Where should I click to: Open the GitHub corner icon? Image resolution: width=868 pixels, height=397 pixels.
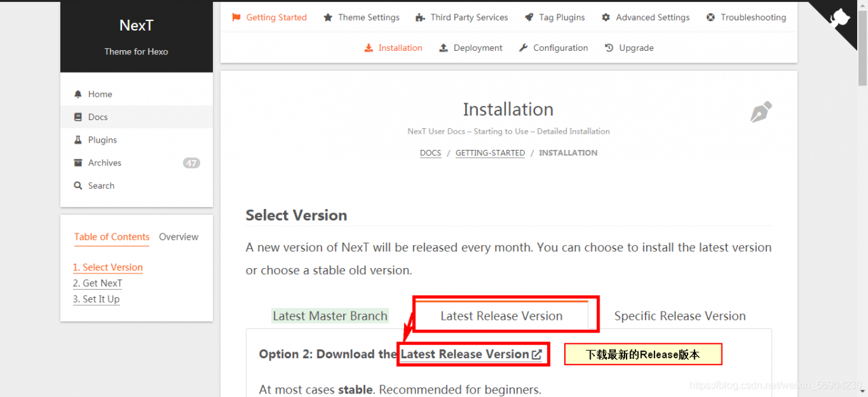point(839,18)
